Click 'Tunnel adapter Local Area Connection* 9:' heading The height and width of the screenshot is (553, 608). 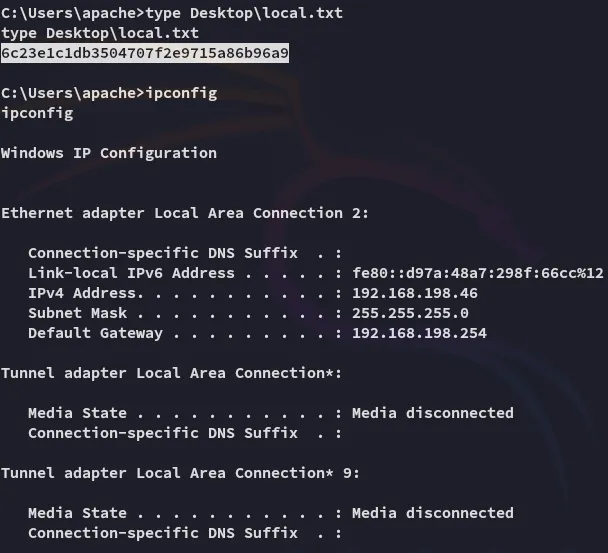[181, 472]
